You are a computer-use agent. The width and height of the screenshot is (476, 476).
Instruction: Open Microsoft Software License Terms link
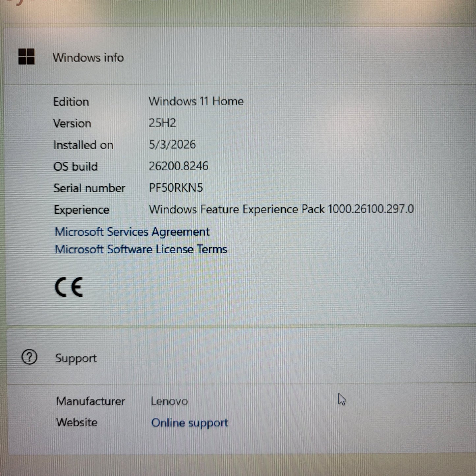[141, 249]
